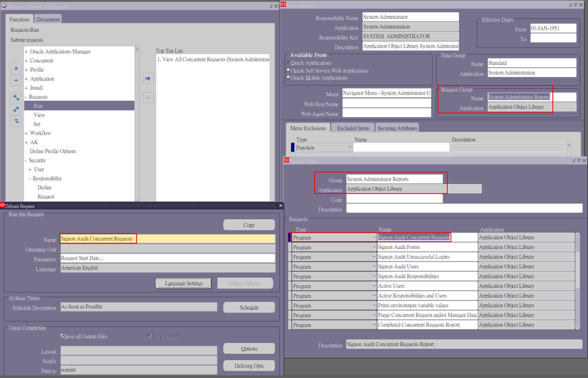Click the Navigator tree vertical scrollbar
The image size is (588, 378).
[137, 124]
